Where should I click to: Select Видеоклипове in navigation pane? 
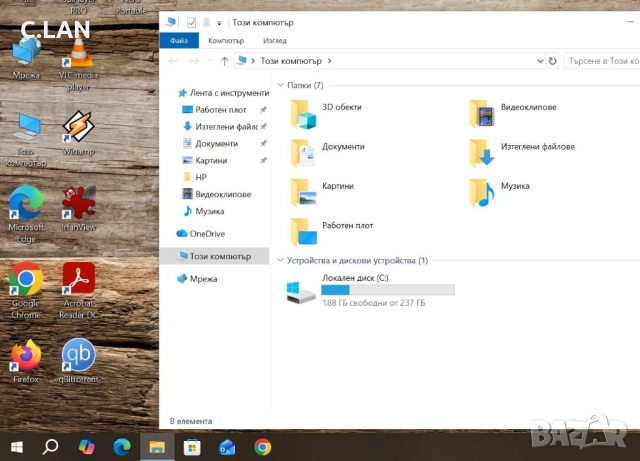pyautogui.click(x=217, y=194)
